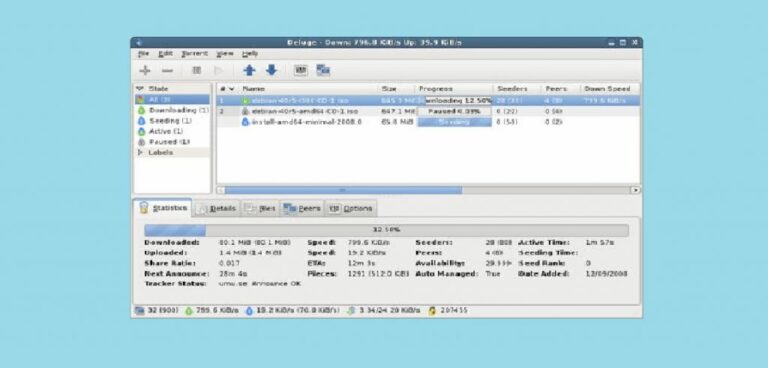
Task: Sort torrents by Seeders column header
Action: [517, 89]
